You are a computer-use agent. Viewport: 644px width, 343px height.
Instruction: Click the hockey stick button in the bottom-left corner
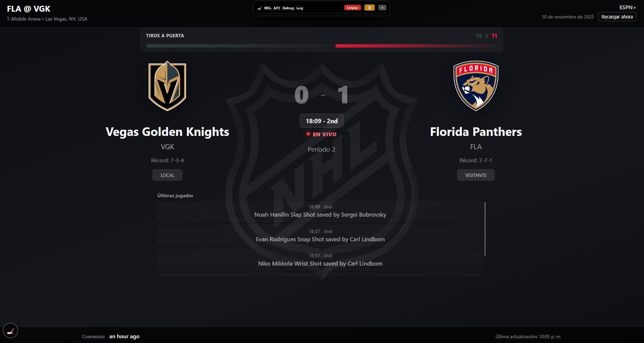tap(10, 331)
